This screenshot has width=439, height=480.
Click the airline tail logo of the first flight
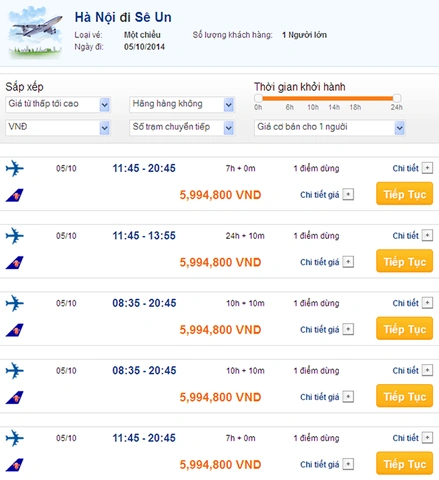15,195
